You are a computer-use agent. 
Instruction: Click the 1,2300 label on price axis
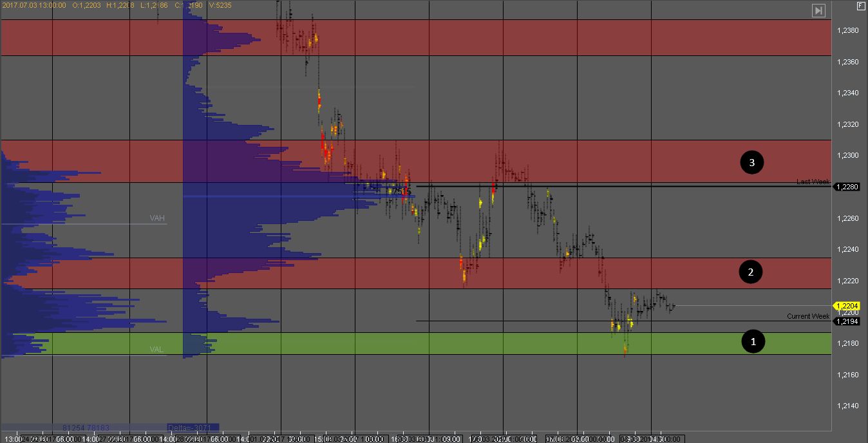tap(847, 156)
